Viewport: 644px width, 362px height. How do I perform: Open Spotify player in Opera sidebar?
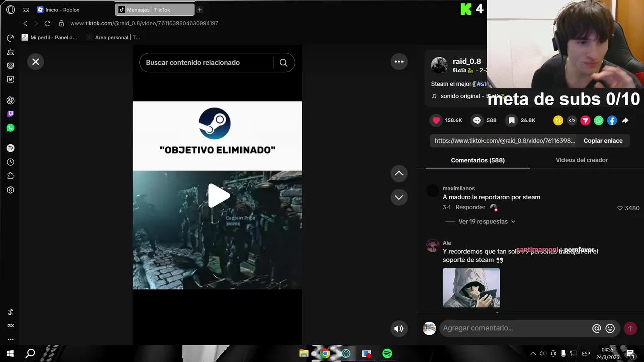(x=10, y=148)
